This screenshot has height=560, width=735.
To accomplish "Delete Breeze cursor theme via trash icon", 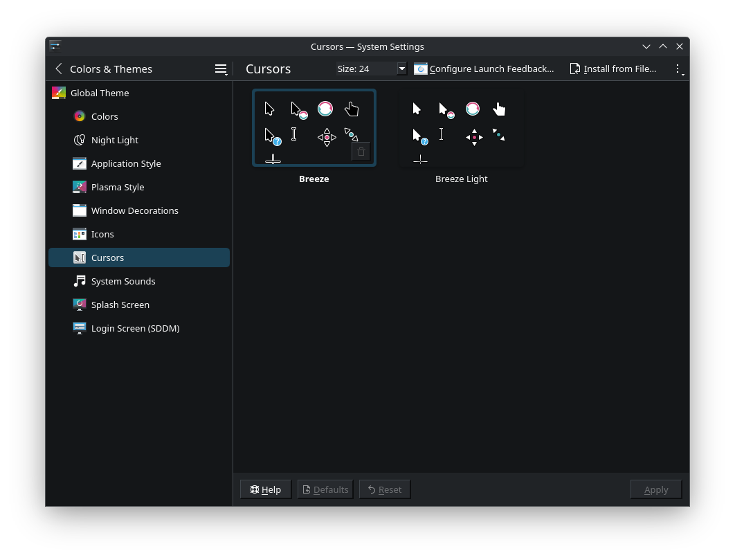I will tap(361, 152).
